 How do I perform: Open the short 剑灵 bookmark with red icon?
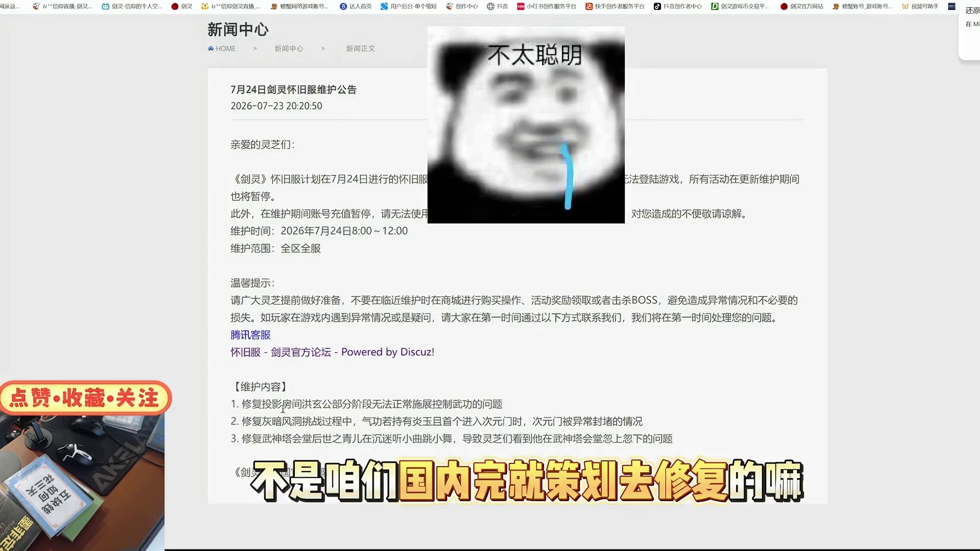coord(182,7)
